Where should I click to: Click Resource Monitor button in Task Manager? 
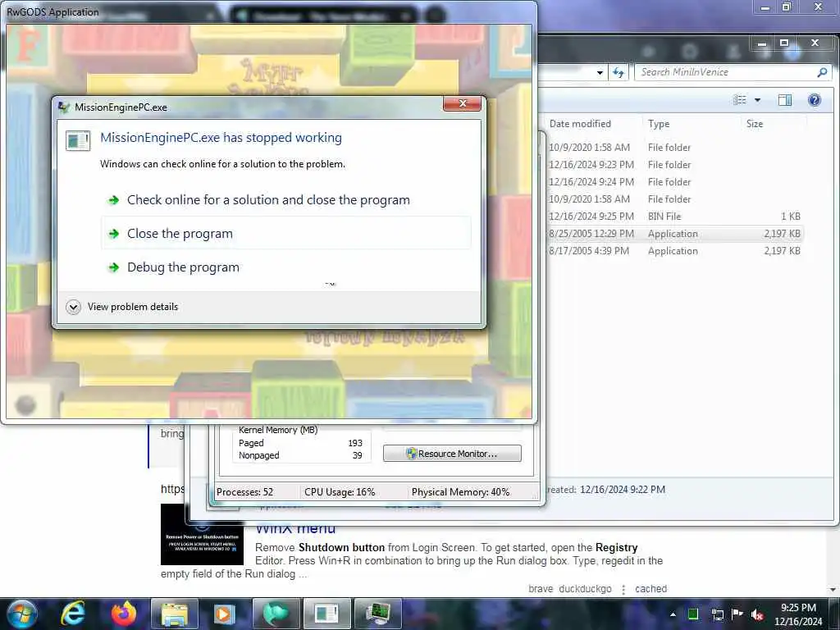pyautogui.click(x=452, y=453)
